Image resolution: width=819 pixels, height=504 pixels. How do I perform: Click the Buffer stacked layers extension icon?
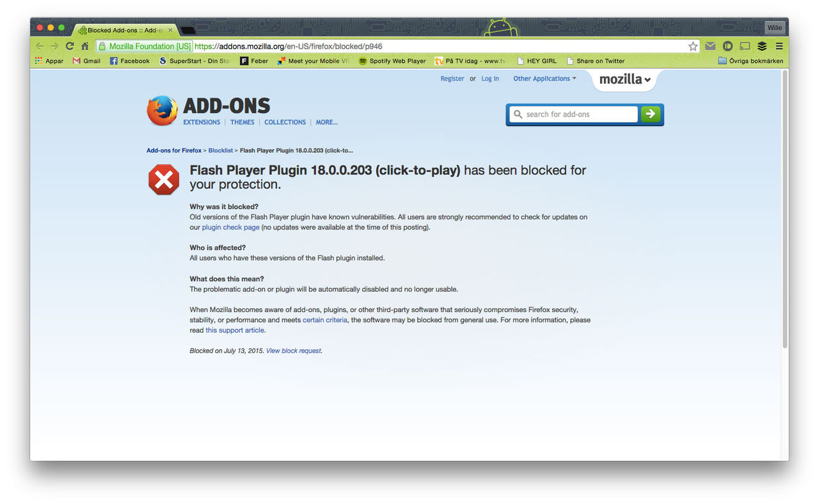pyautogui.click(x=762, y=46)
